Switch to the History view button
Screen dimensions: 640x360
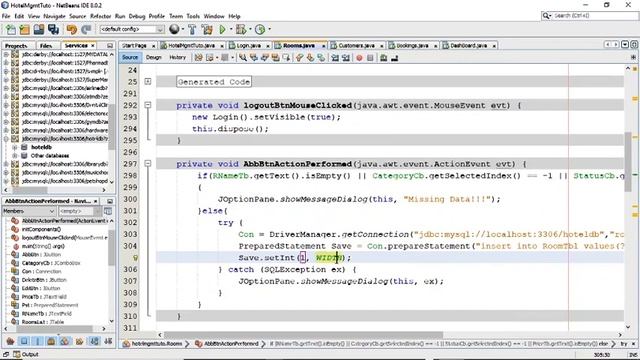pos(177,58)
